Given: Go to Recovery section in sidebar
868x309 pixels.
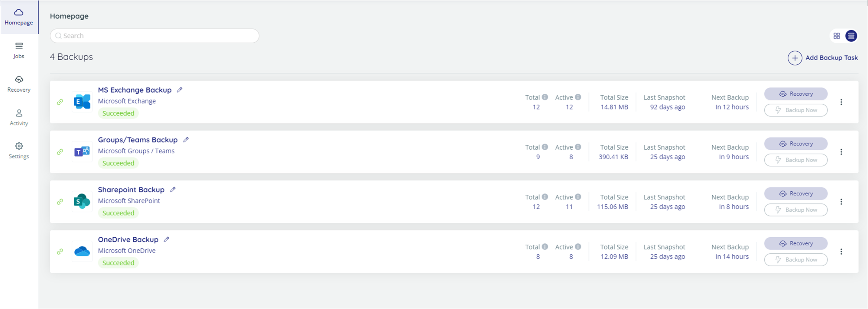Looking at the screenshot, I should point(19,84).
